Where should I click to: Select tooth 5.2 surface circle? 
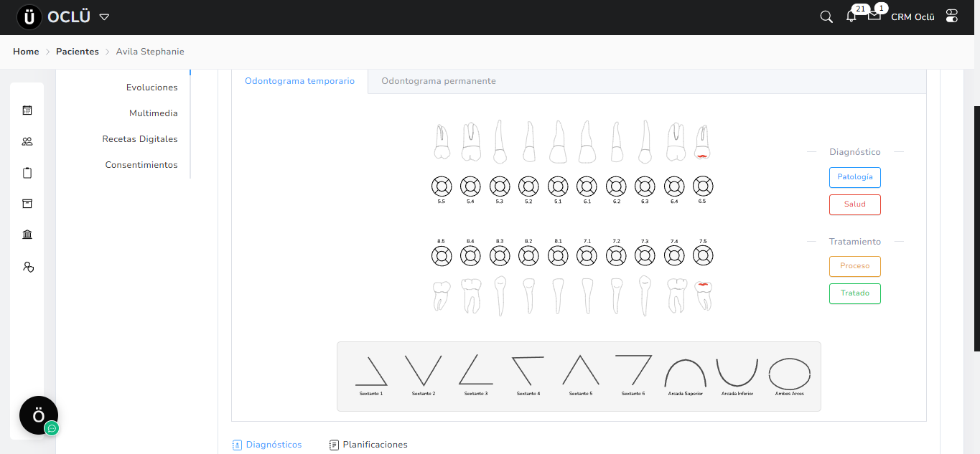[528, 186]
